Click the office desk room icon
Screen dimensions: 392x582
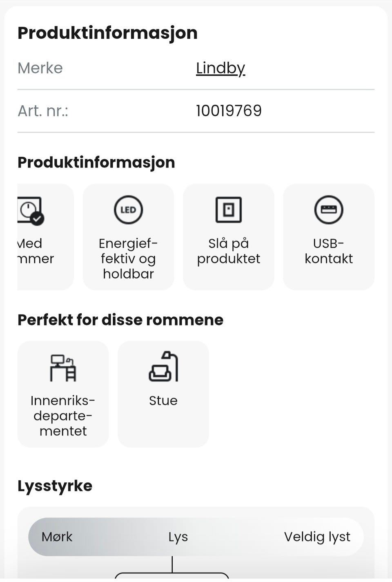63,368
